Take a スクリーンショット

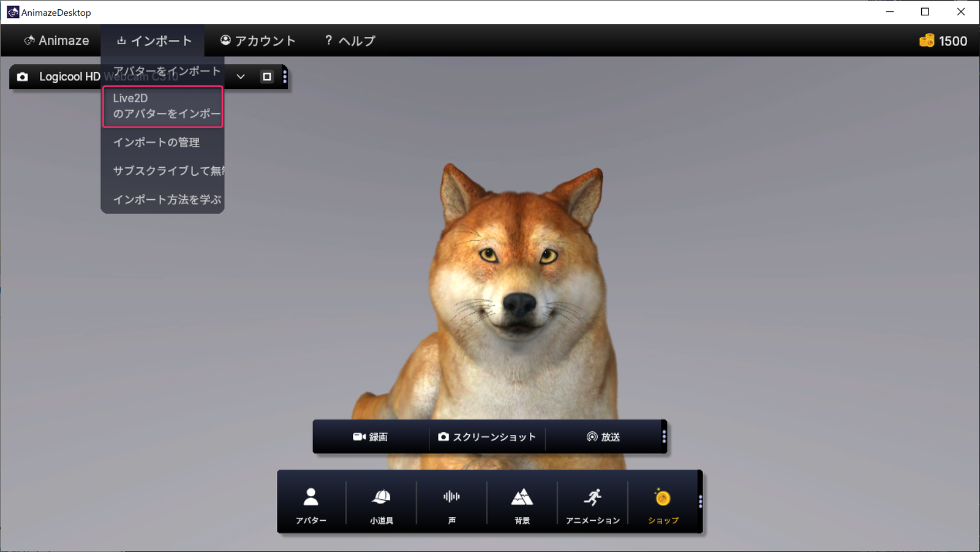(487, 437)
